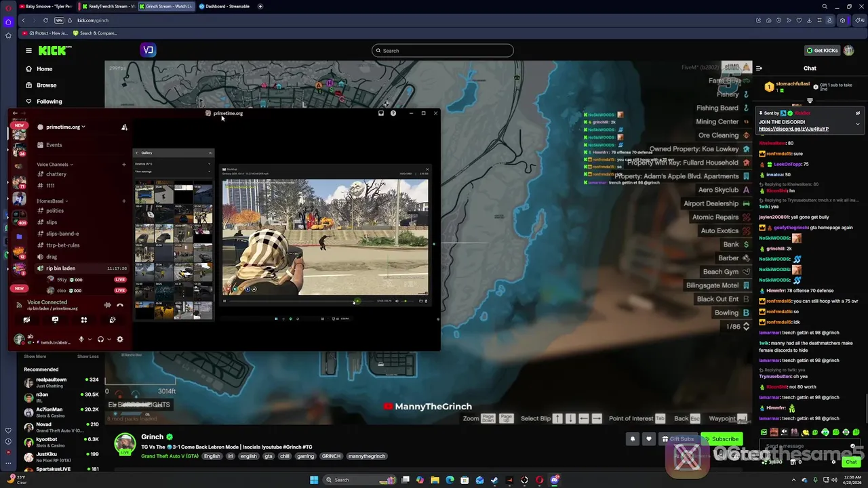868x488 pixels.
Task: Open microphone input options dropdown
Action: pyautogui.click(x=90, y=340)
